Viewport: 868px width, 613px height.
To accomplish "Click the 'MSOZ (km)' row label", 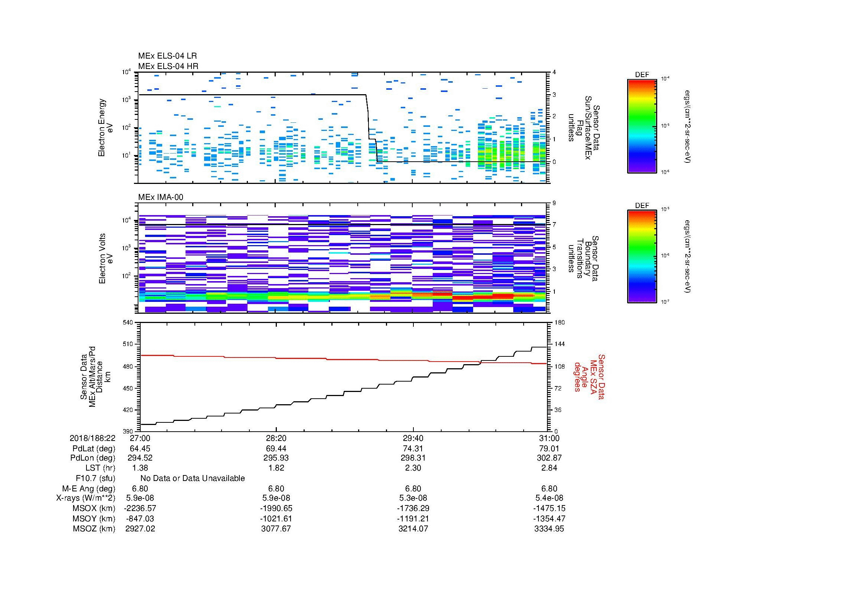I will (x=94, y=529).
